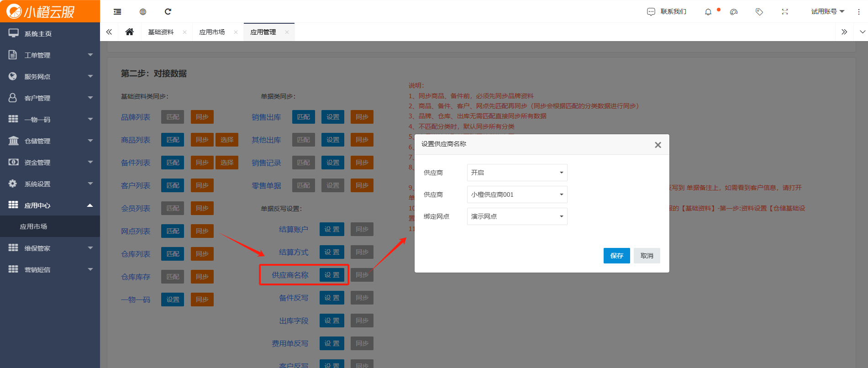Image resolution: width=868 pixels, height=368 pixels.
Task: Click 取消 button in dialog
Action: (647, 256)
